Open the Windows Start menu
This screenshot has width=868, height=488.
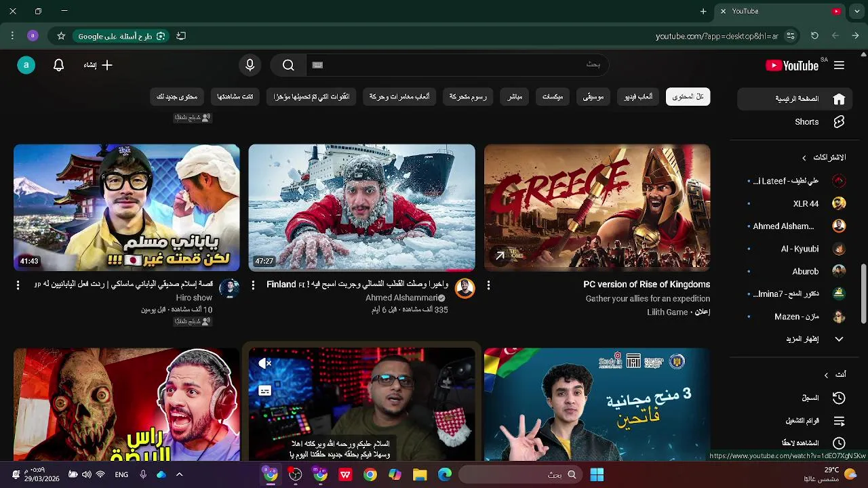[x=597, y=475]
